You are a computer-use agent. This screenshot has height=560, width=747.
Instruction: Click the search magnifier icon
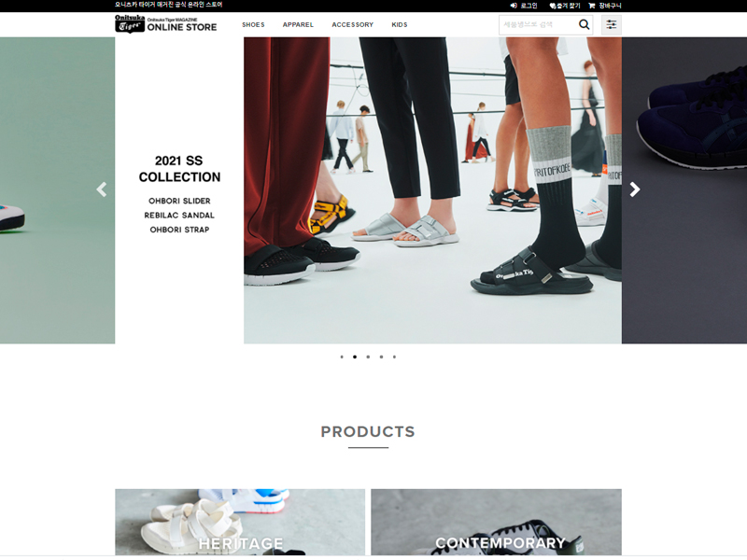[584, 25]
